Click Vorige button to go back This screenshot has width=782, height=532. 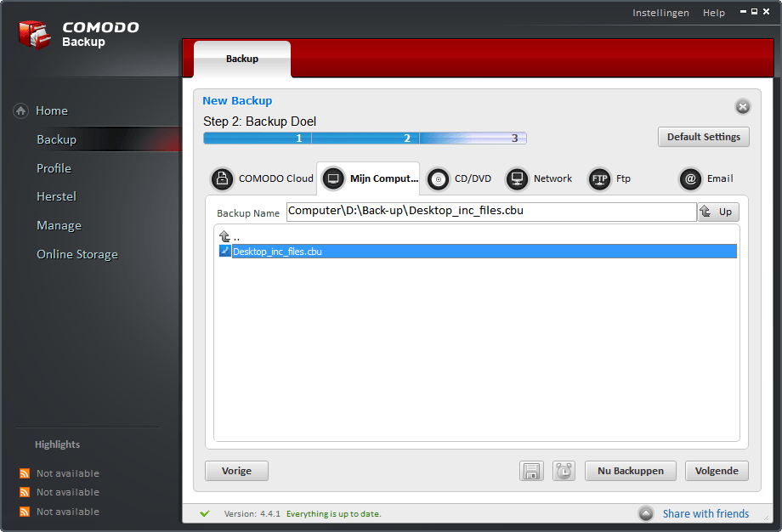pos(236,471)
